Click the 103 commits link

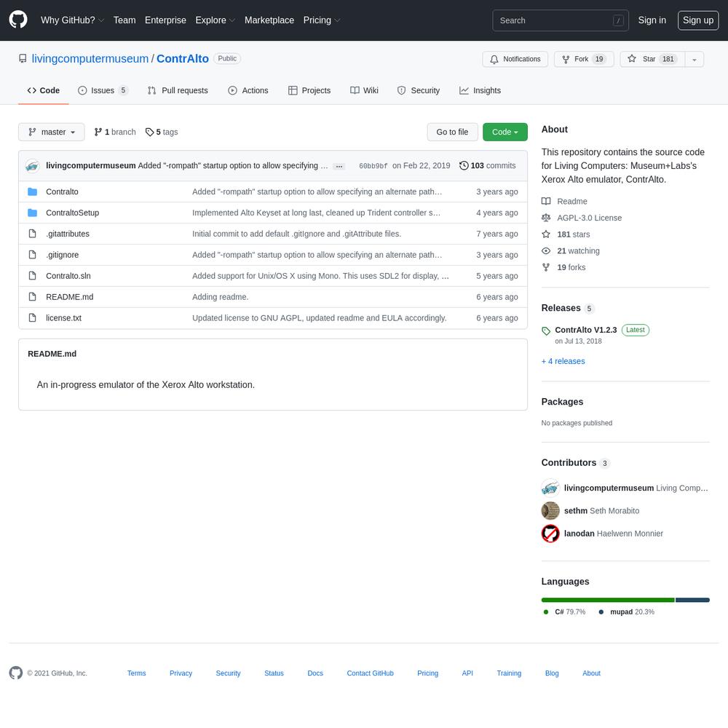[x=488, y=166]
